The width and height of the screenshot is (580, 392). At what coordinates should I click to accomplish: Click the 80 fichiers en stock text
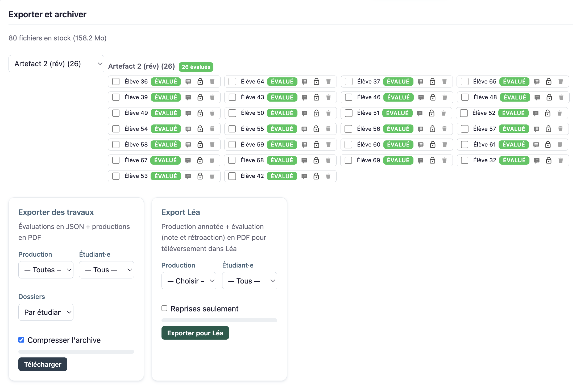click(57, 38)
